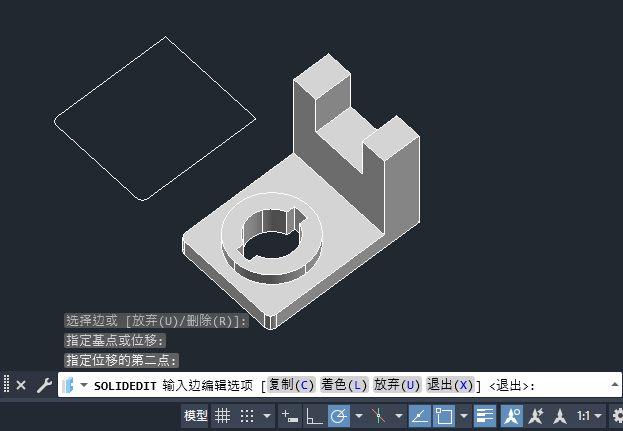Expand command history with the up arrow
623x431 pixels.
[x=614, y=384]
